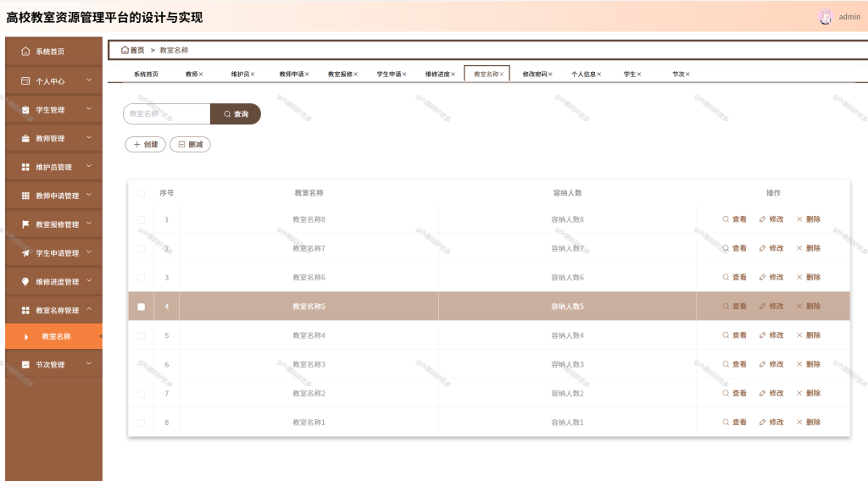Check the box for row 教室名称2
Image resolution: width=868 pixels, height=481 pixels.
[142, 394]
